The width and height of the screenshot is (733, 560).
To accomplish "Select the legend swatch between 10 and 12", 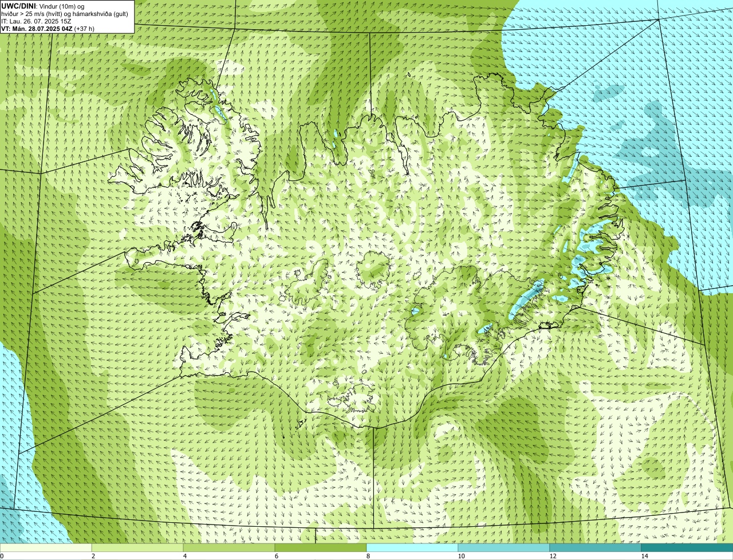I will click(x=504, y=547).
